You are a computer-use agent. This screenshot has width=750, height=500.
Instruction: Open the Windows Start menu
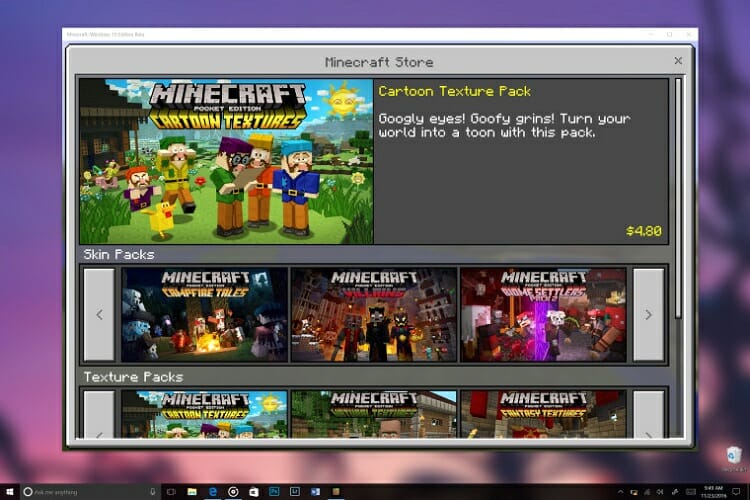(10, 491)
